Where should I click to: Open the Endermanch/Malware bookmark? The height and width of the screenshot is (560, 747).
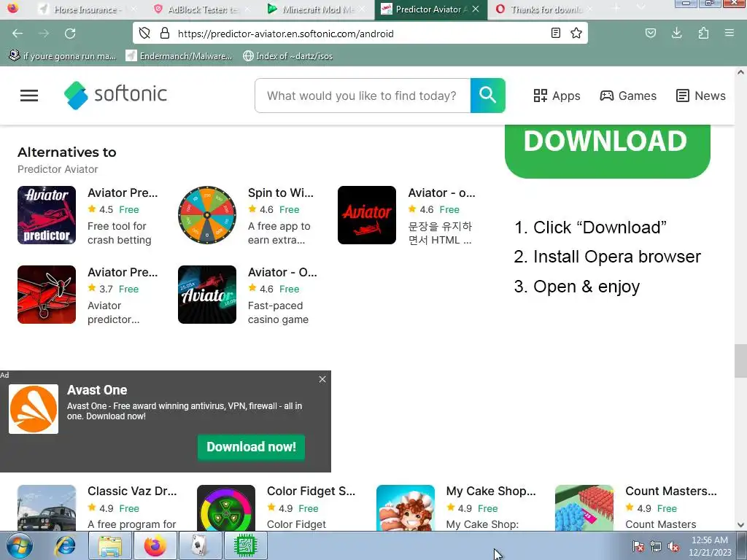click(x=179, y=55)
